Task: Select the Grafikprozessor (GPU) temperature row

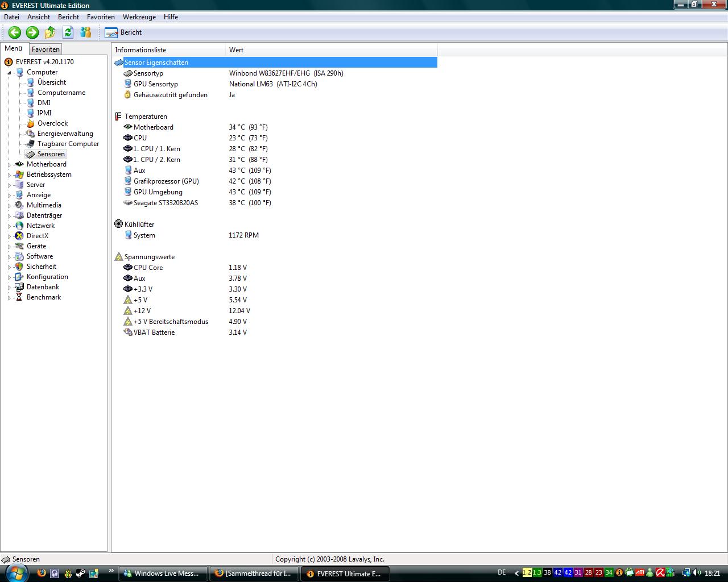Action: pos(275,181)
